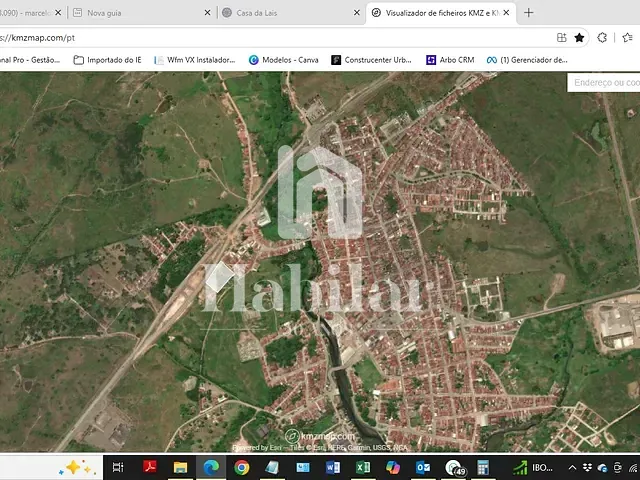
Task: Open the Wfm VX Instalador bookmark
Action: [195, 60]
